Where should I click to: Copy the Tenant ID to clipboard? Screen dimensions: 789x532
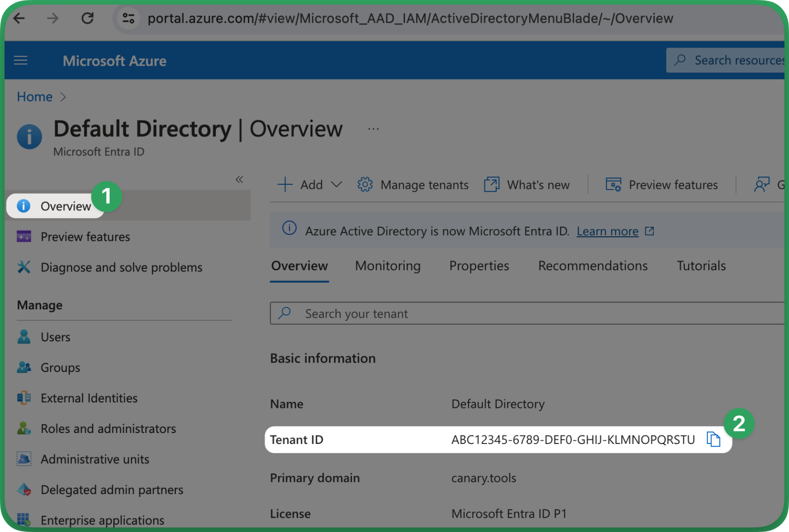tap(713, 439)
